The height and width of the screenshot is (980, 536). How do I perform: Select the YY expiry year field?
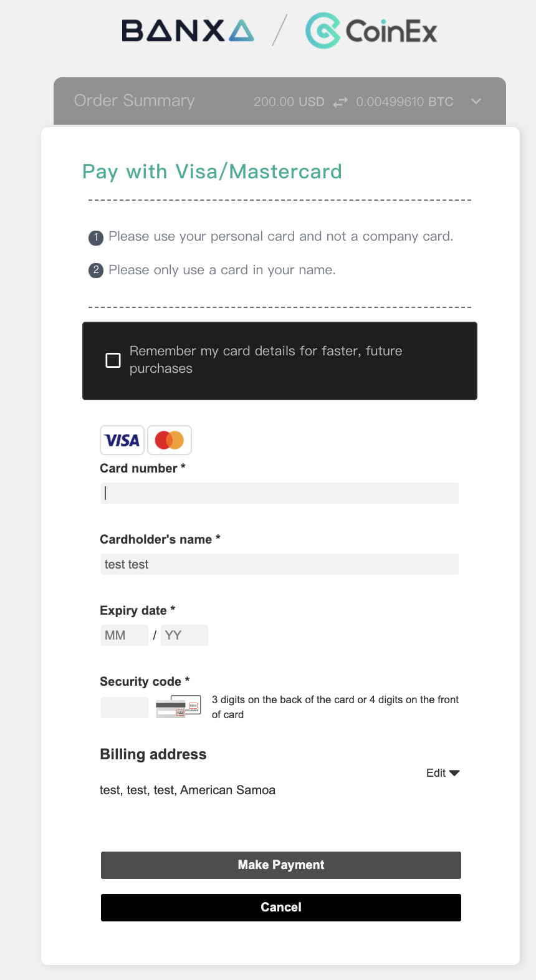pos(184,635)
